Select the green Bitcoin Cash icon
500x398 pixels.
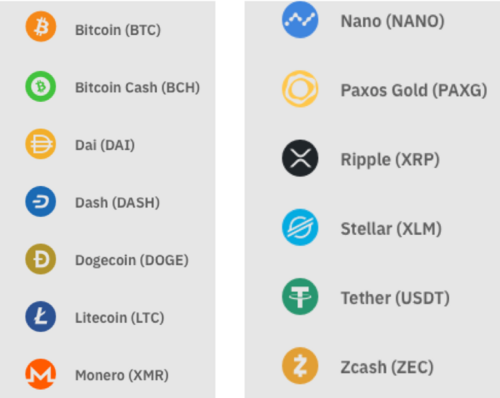coord(41,86)
